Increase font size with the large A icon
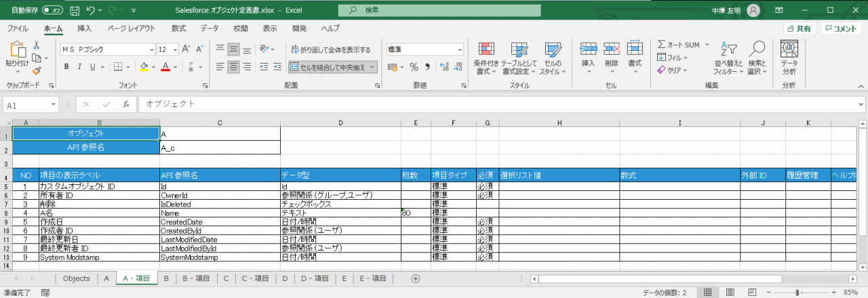This screenshot has width=868, height=298. click(186, 49)
